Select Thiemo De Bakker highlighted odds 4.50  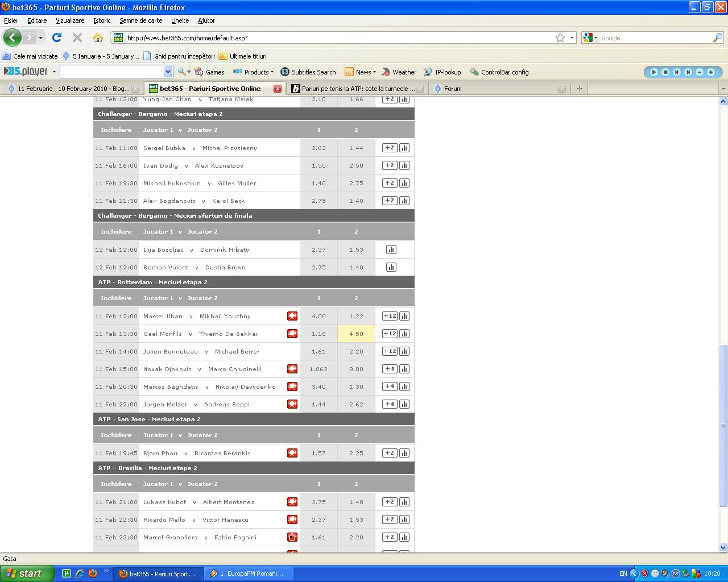tap(356, 334)
